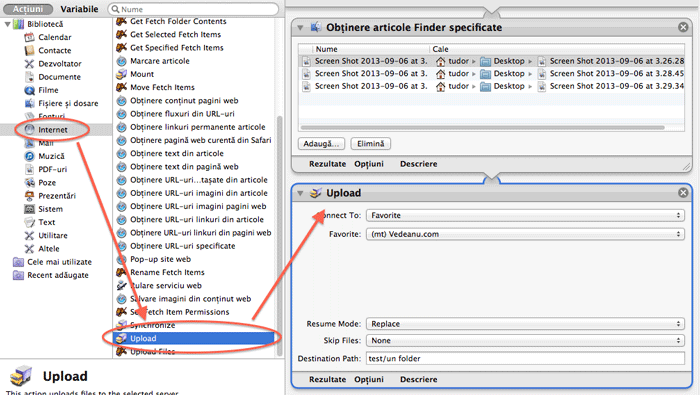This screenshot has height=395, width=700.
Task: Click the Elimină button
Action: coord(371,144)
